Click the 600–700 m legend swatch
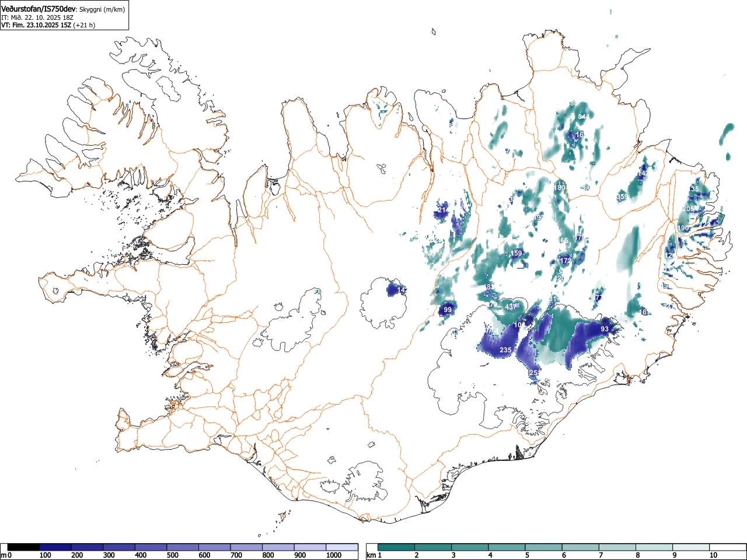 pyautogui.click(x=215, y=547)
